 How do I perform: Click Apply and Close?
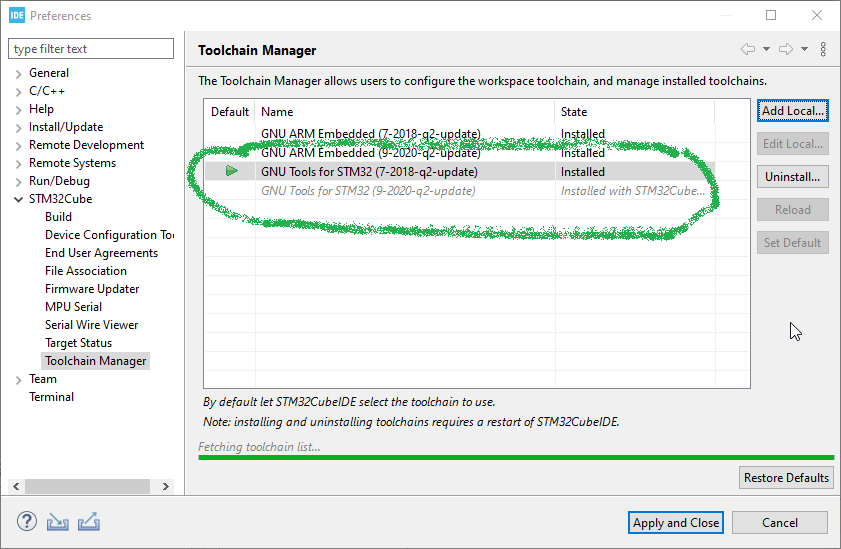click(x=676, y=523)
